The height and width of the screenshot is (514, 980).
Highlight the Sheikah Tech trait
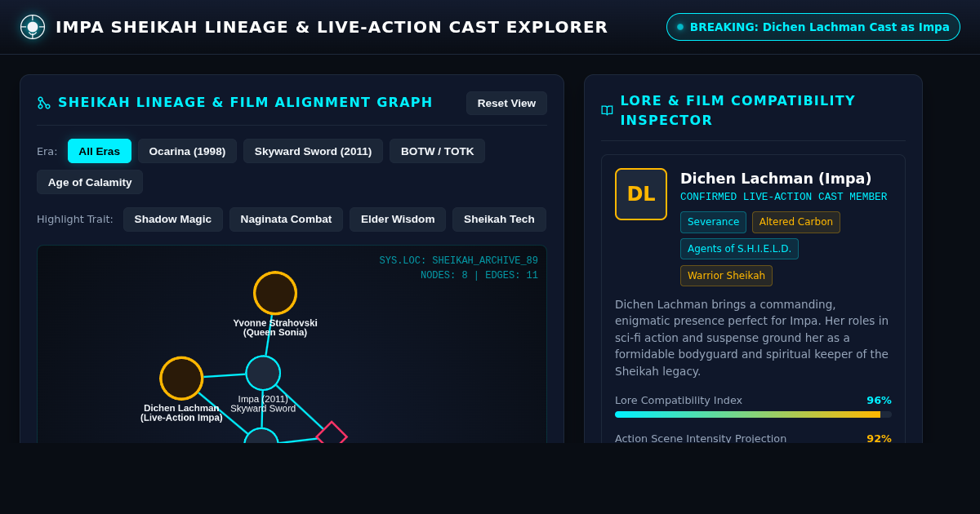[x=499, y=219]
